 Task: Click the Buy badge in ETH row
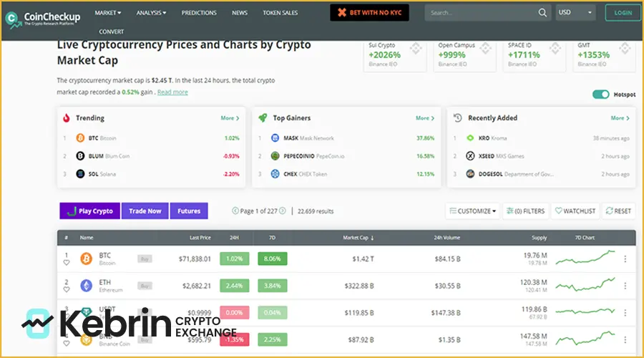(x=145, y=286)
